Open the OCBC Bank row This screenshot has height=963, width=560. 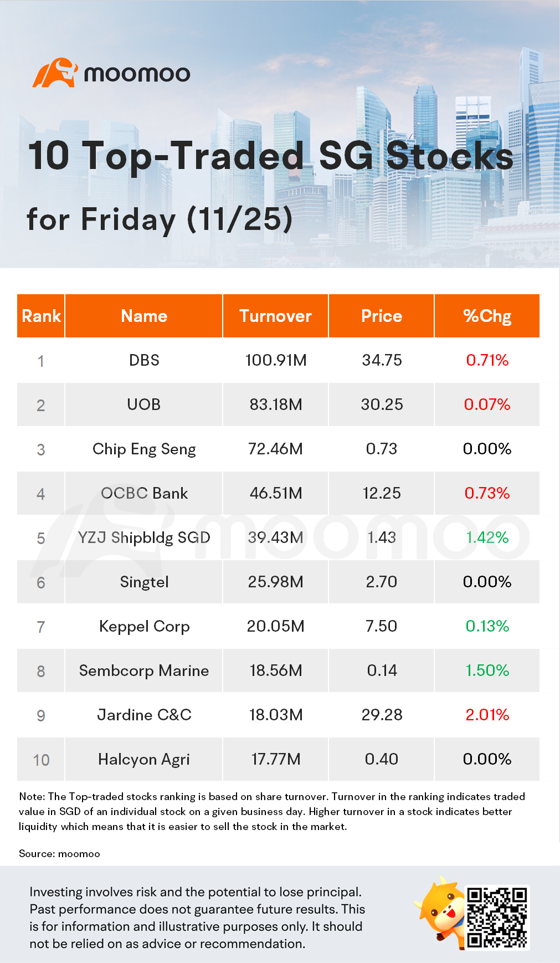(144, 493)
